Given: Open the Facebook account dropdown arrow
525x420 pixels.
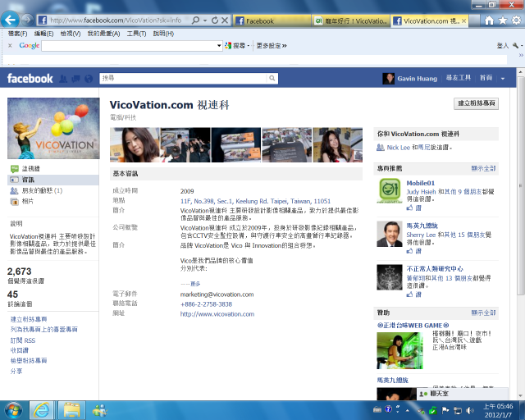Looking at the screenshot, I should pyautogui.click(x=503, y=79).
